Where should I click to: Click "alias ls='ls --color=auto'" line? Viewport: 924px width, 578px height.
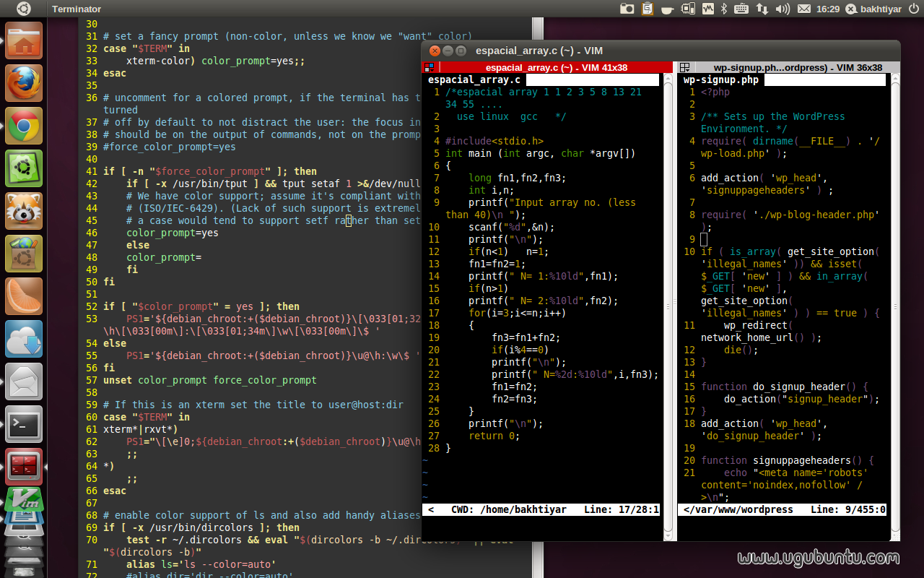coord(201,564)
